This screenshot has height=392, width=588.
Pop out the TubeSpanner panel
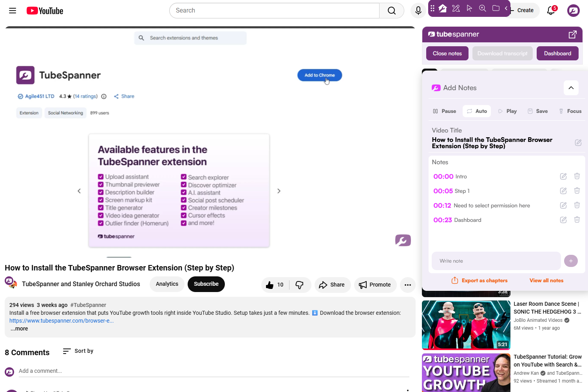[x=573, y=34]
